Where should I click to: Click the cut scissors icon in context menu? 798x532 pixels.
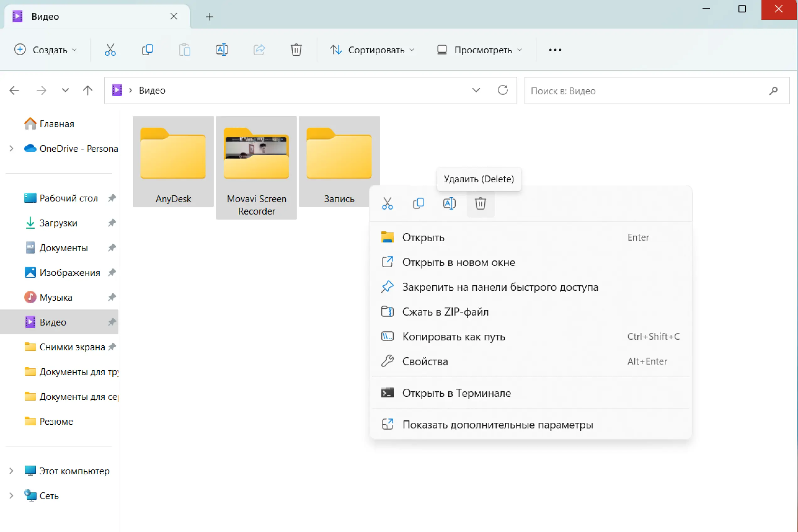tap(387, 204)
